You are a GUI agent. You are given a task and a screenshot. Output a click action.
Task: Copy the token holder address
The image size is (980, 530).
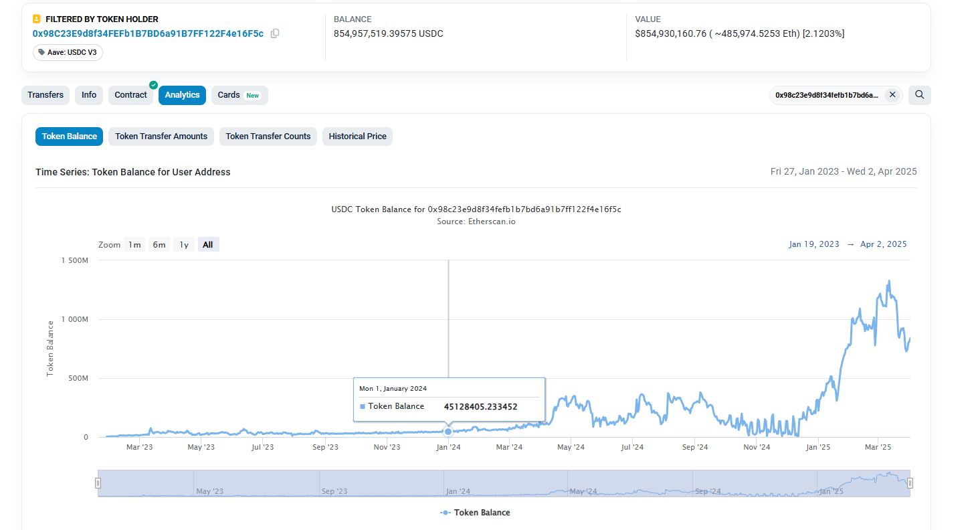275,33
